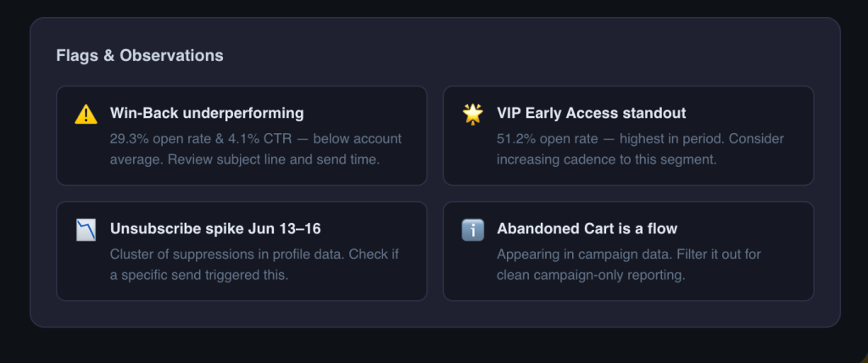This screenshot has width=868, height=363.
Task: Click the blue information icon
Action: pos(473,230)
